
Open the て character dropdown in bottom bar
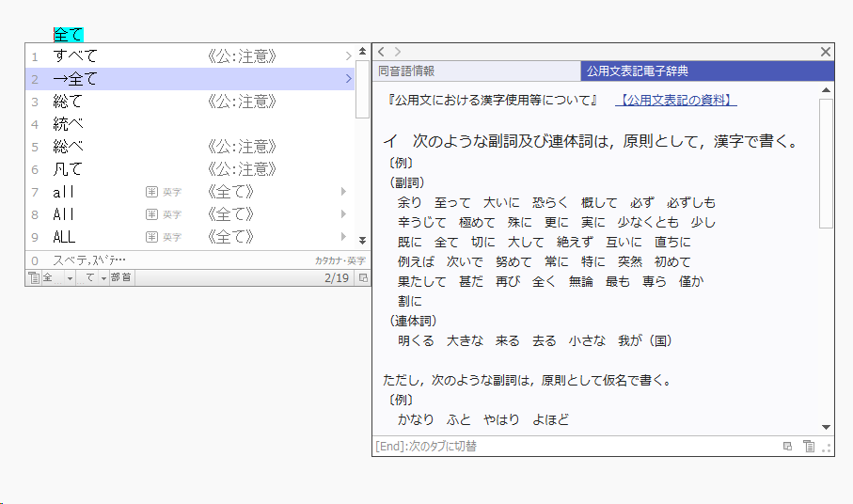[103, 278]
